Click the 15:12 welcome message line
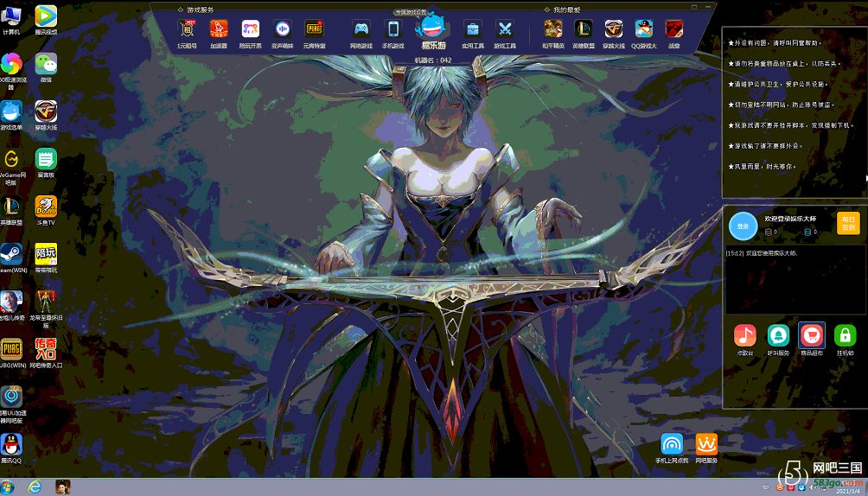This screenshot has height=496, width=868. click(x=761, y=253)
